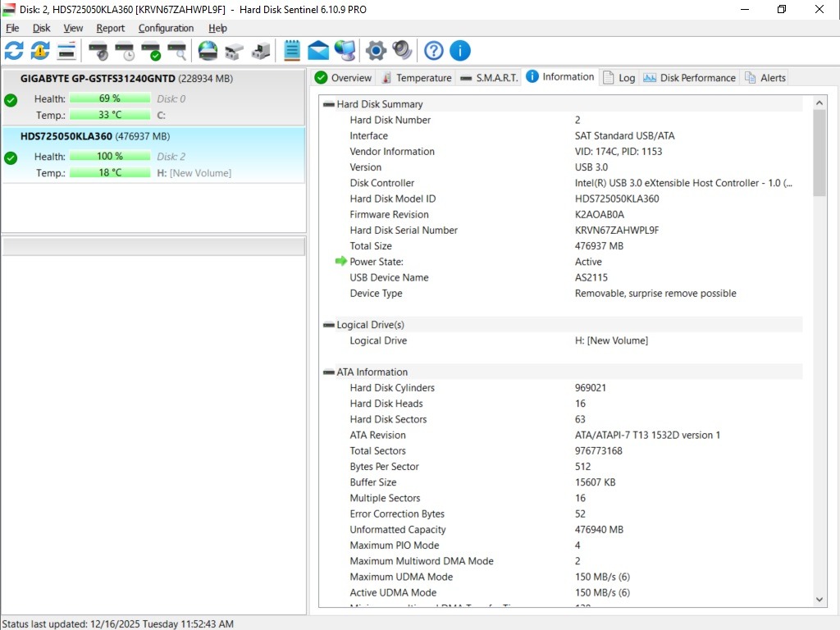Viewport: 840px width, 630px height.
Task: Click the 69 % health bar
Action: [x=110, y=98]
